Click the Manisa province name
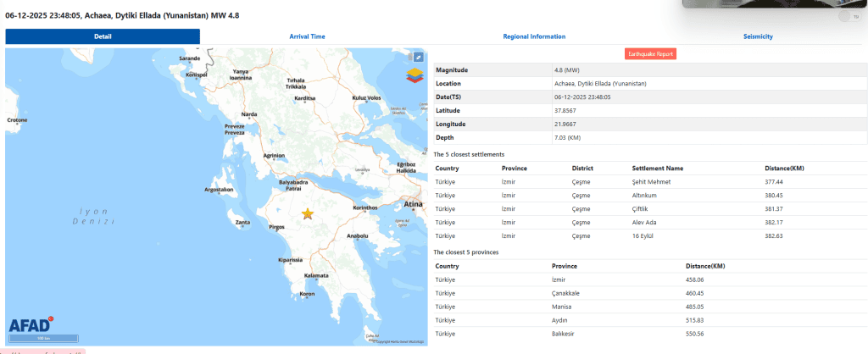868x354 pixels. tap(561, 307)
